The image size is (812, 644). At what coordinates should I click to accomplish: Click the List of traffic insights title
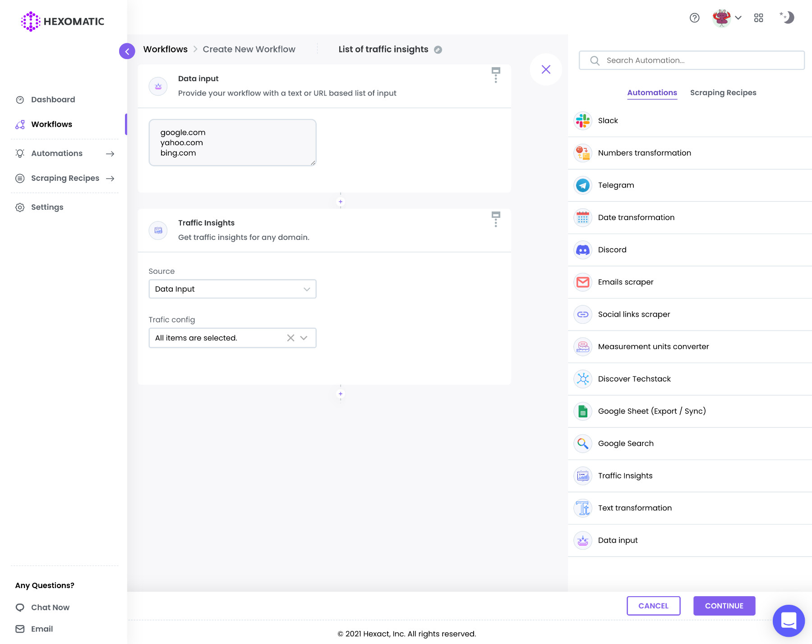(x=383, y=50)
